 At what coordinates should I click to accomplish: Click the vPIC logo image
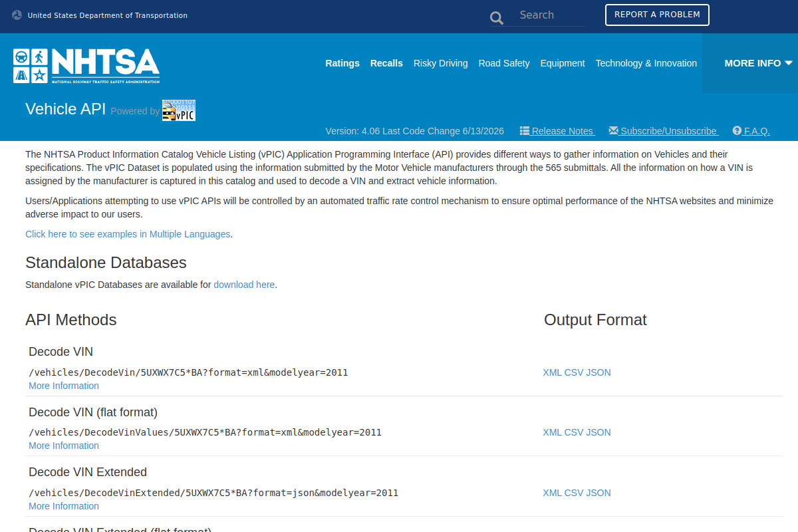(x=179, y=110)
